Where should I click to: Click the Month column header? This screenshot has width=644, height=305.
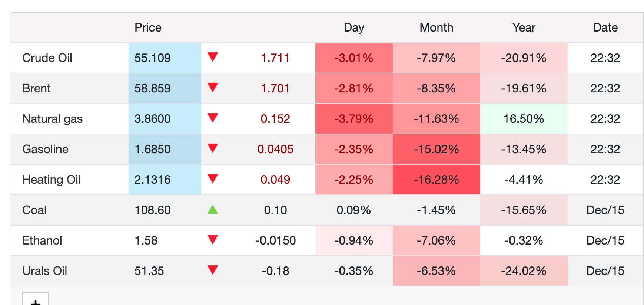click(436, 27)
